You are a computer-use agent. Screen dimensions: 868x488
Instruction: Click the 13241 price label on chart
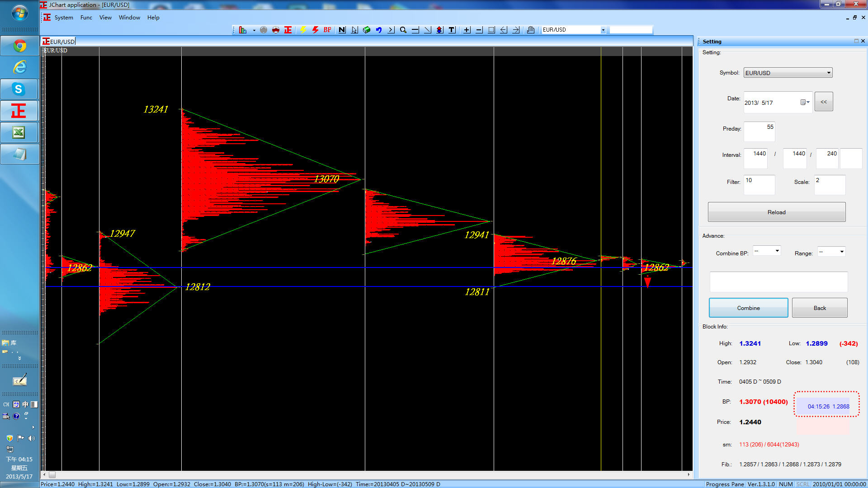coord(156,109)
